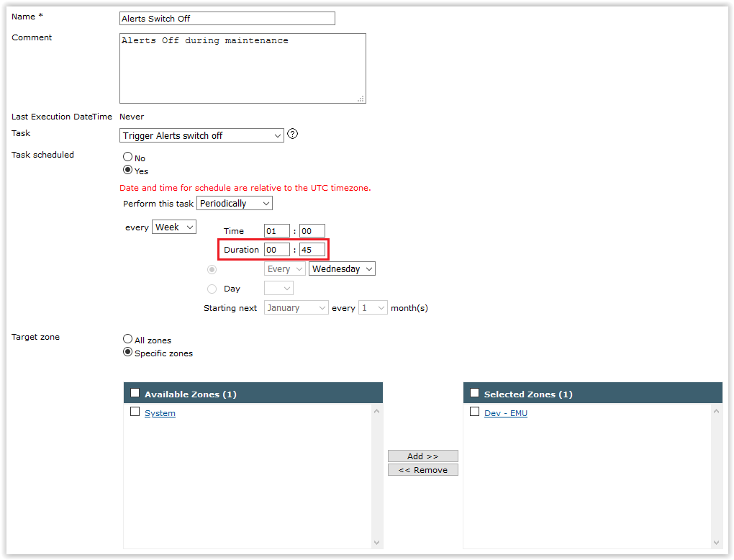Choose the All zones radio option
The width and height of the screenshot is (734, 560).
pos(127,339)
